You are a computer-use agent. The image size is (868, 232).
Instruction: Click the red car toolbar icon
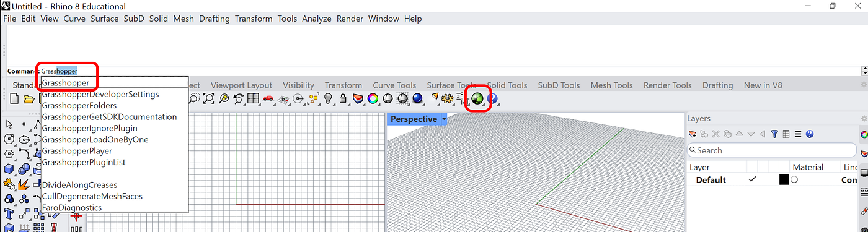click(x=268, y=98)
